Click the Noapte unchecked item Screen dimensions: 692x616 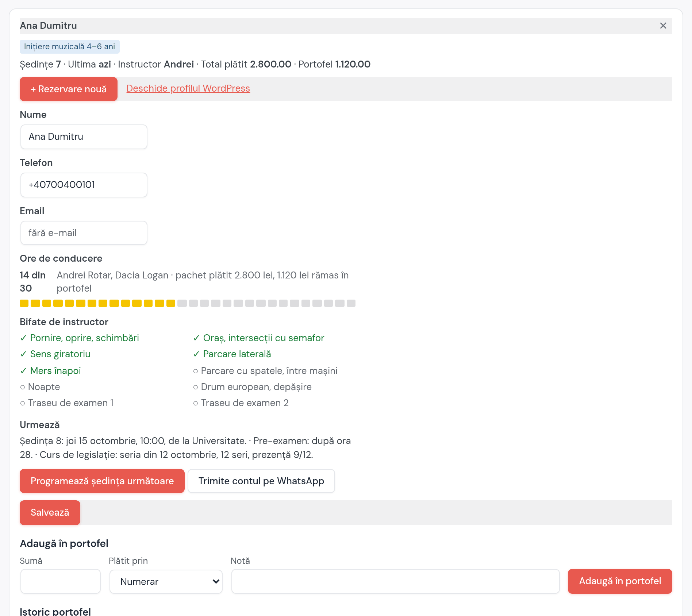click(40, 387)
